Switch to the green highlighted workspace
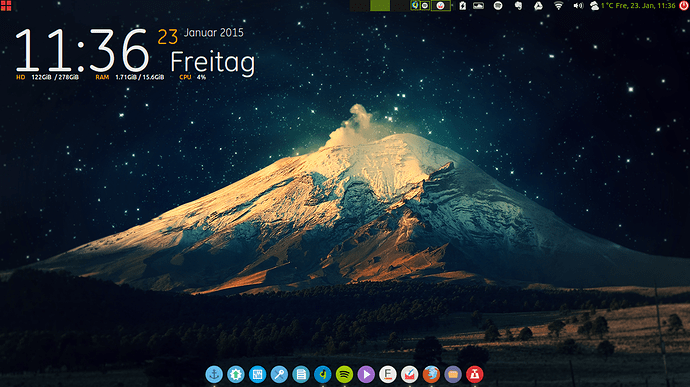Screen dimensions: 690x387 (x=380, y=6)
